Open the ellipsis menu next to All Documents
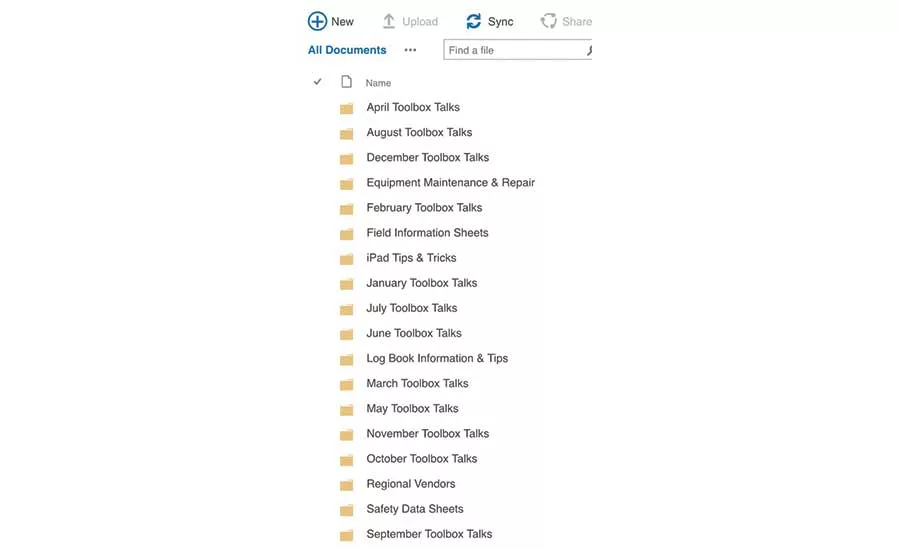900x549 pixels. click(410, 50)
